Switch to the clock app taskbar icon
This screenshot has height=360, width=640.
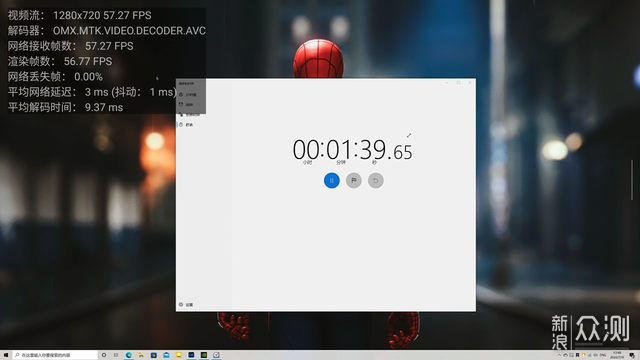[x=216, y=355]
